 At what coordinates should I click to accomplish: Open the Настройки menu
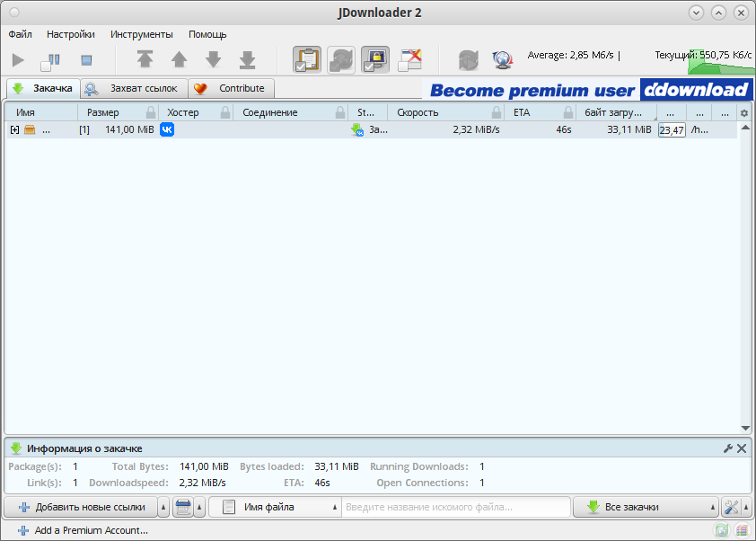point(71,34)
